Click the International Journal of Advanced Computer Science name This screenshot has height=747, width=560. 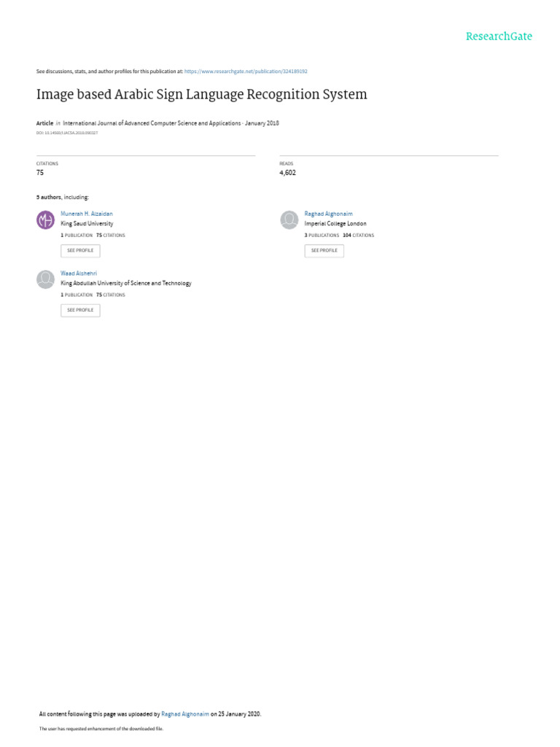coord(152,123)
